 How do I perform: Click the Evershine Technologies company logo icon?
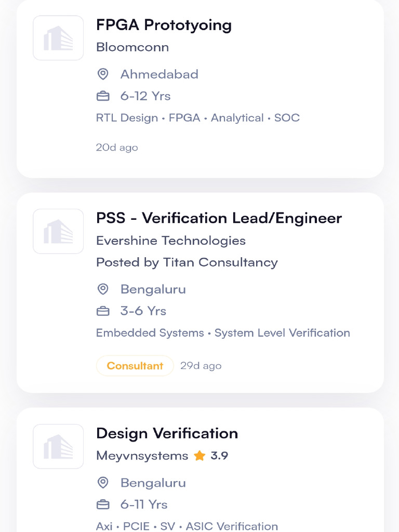pyautogui.click(x=58, y=231)
